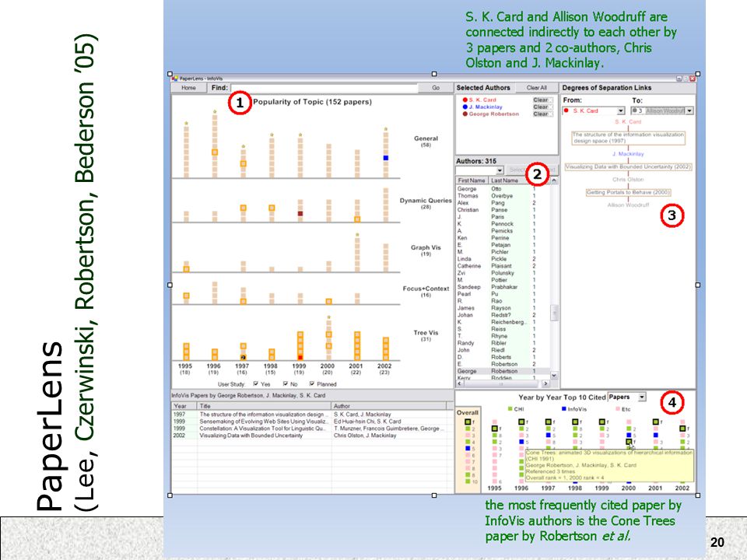This screenshot has height=560, width=747.
Task: Click Chris Olston in the separation chain
Action: click(629, 180)
